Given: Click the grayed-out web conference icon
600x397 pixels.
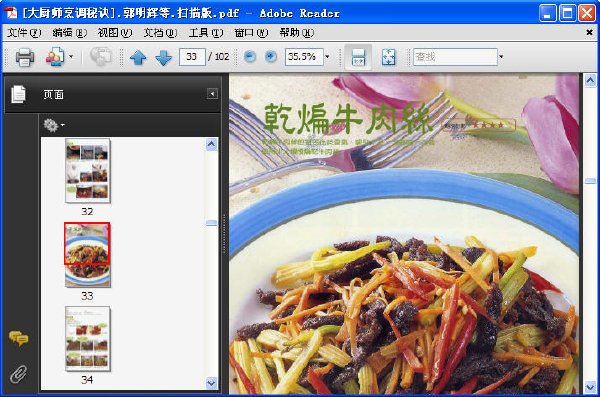Looking at the screenshot, I should pyautogui.click(x=100, y=57).
